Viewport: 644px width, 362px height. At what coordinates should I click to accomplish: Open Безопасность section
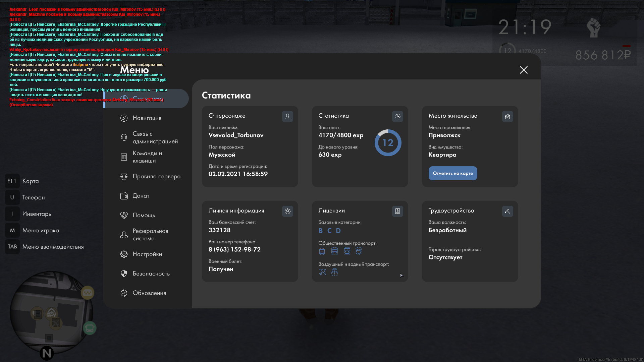151,274
